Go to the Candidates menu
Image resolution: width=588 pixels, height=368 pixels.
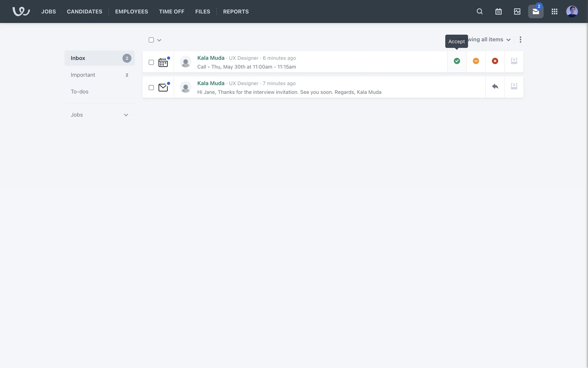(x=85, y=11)
